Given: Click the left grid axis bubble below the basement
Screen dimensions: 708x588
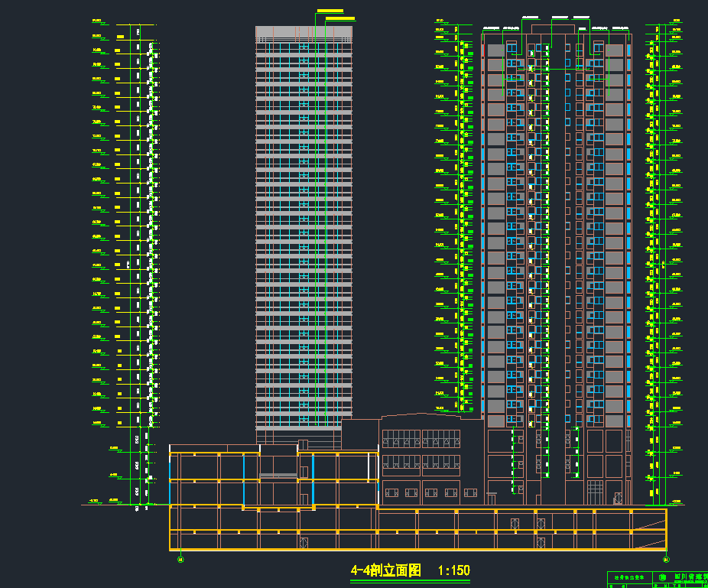Looking at the screenshot, I should click(180, 559).
